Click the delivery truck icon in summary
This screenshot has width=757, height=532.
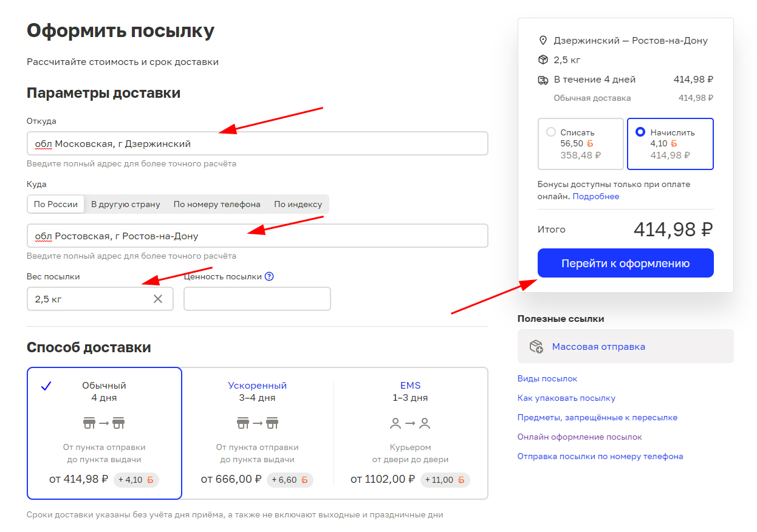click(x=543, y=80)
